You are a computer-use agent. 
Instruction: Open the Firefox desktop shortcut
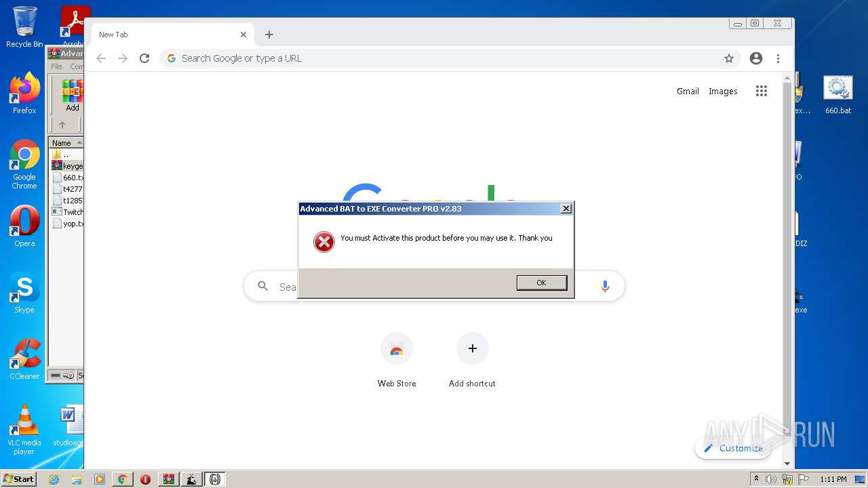24,94
